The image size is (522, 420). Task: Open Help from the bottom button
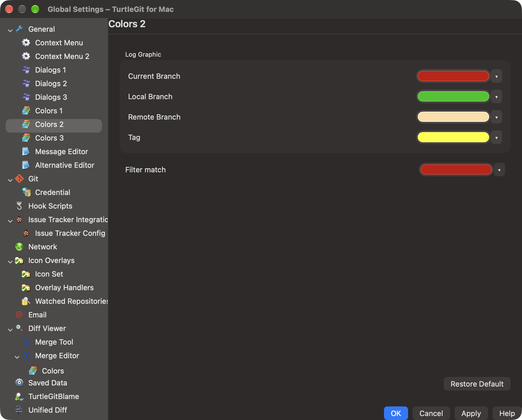507,413
